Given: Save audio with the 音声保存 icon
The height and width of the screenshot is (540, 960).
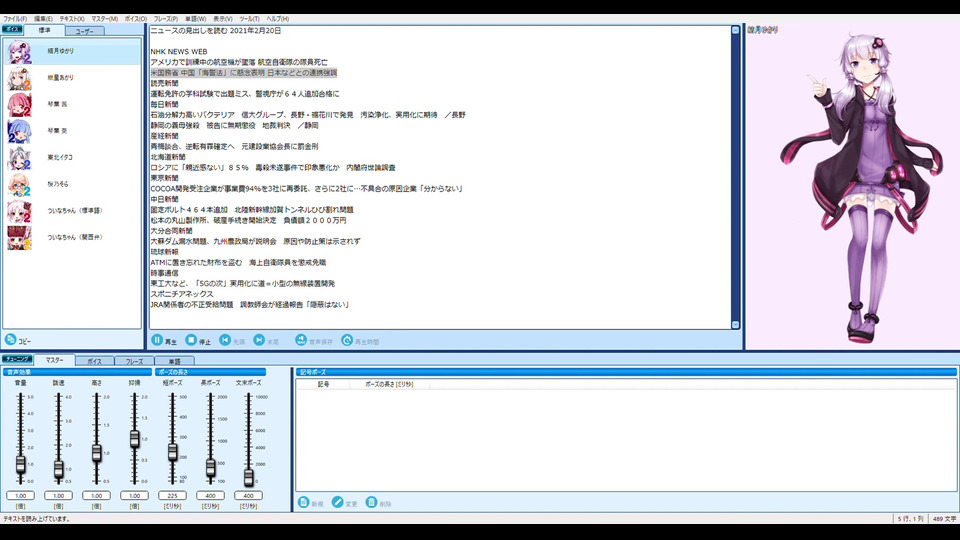Looking at the screenshot, I should pyautogui.click(x=301, y=340).
